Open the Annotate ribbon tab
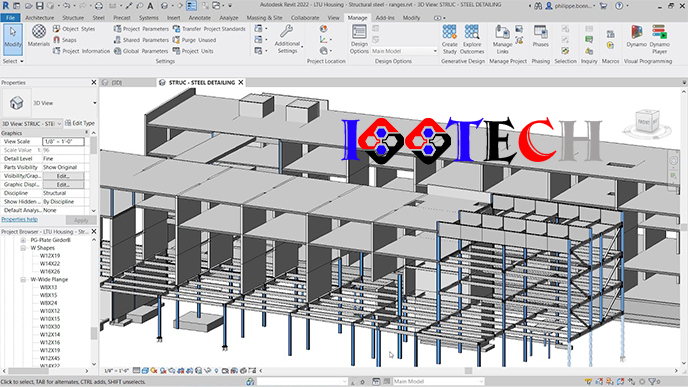Viewport: 688px width, 387px height. pyautogui.click(x=200, y=18)
